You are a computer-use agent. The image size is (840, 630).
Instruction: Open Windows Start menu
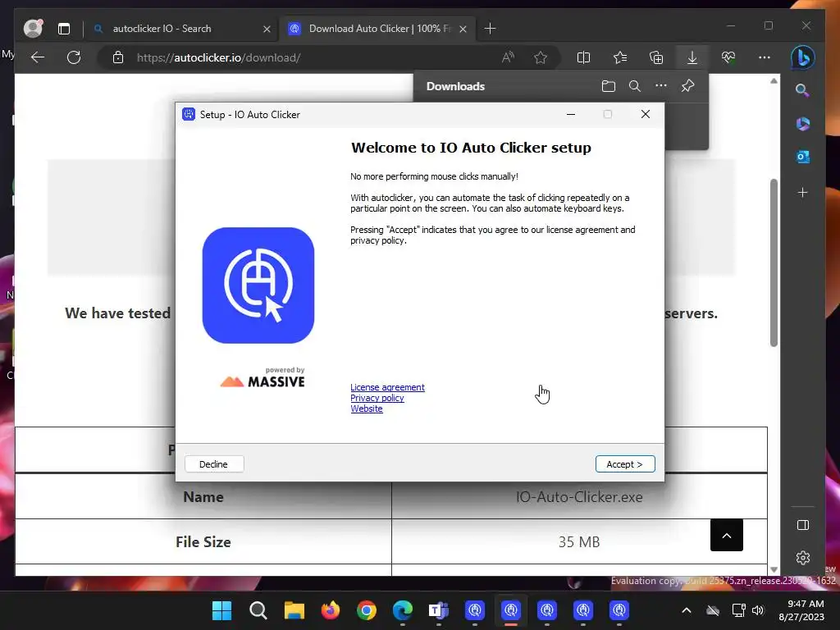click(221, 610)
